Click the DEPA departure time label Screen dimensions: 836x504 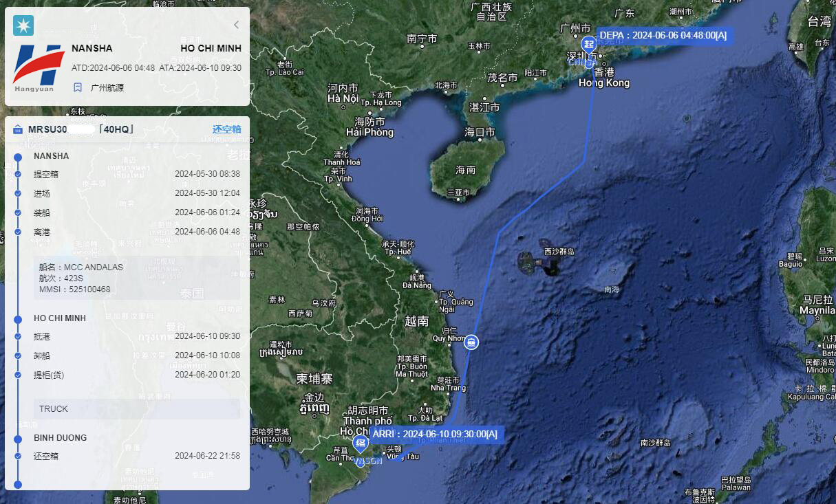[x=663, y=35]
